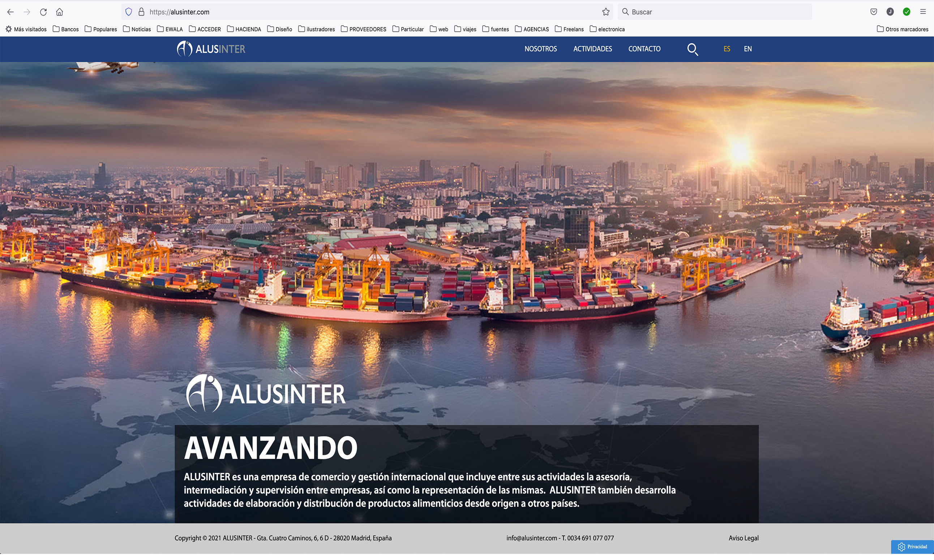The width and height of the screenshot is (934, 560).
Task: Open the Firefox hamburger menu
Action: click(923, 12)
